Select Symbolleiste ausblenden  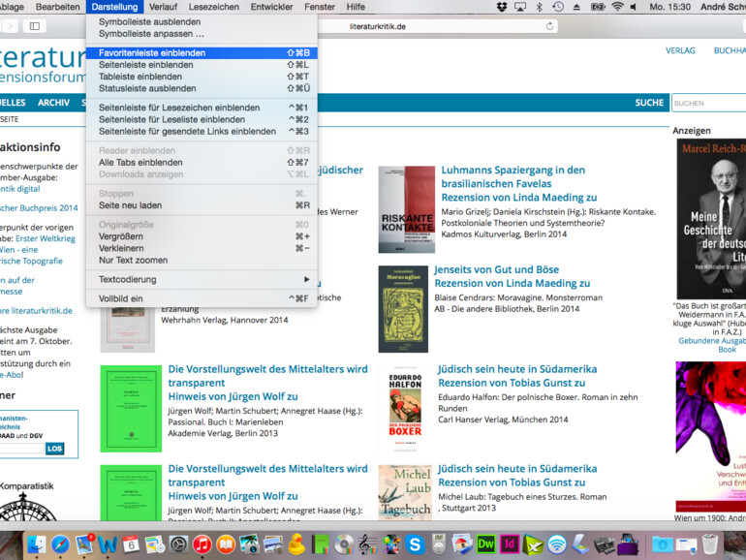pos(202,22)
